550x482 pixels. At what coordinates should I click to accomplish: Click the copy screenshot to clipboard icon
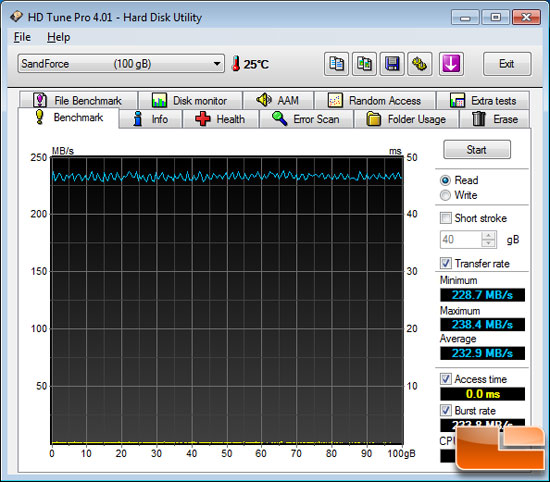pos(364,64)
